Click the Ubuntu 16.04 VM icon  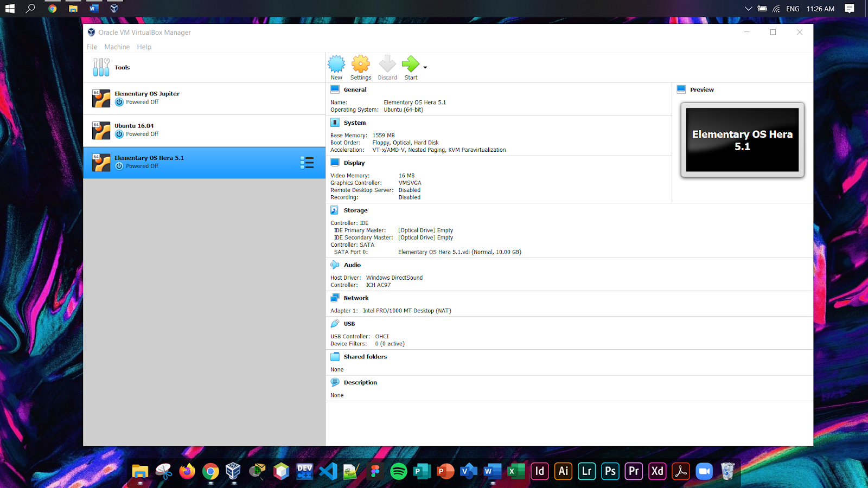coord(101,131)
